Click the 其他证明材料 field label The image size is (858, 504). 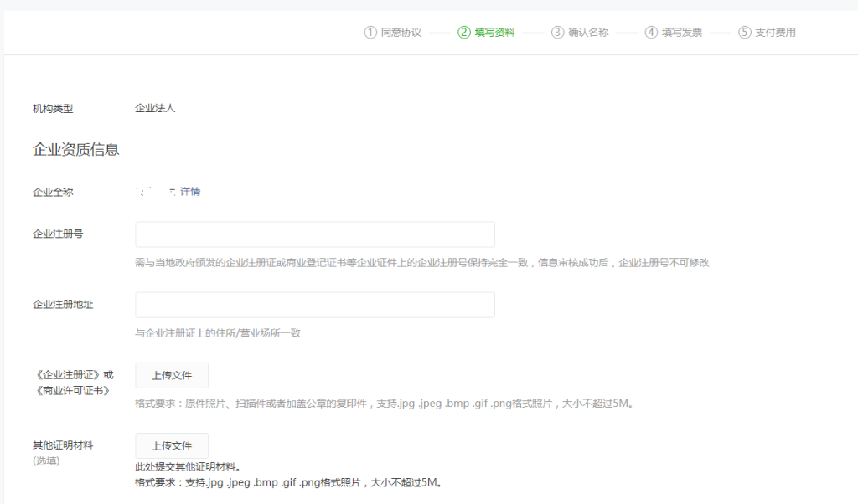(63, 445)
